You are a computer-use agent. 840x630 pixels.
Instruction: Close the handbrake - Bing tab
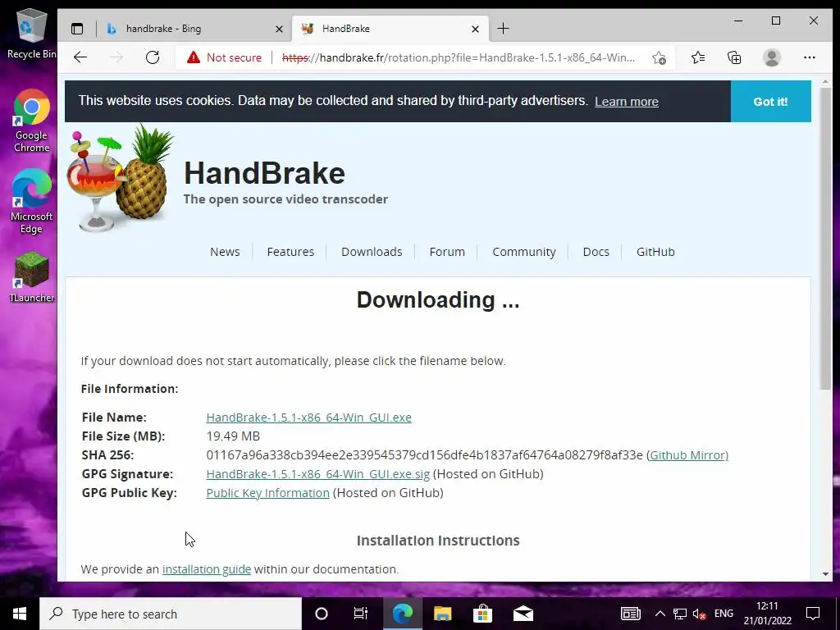tap(279, 29)
